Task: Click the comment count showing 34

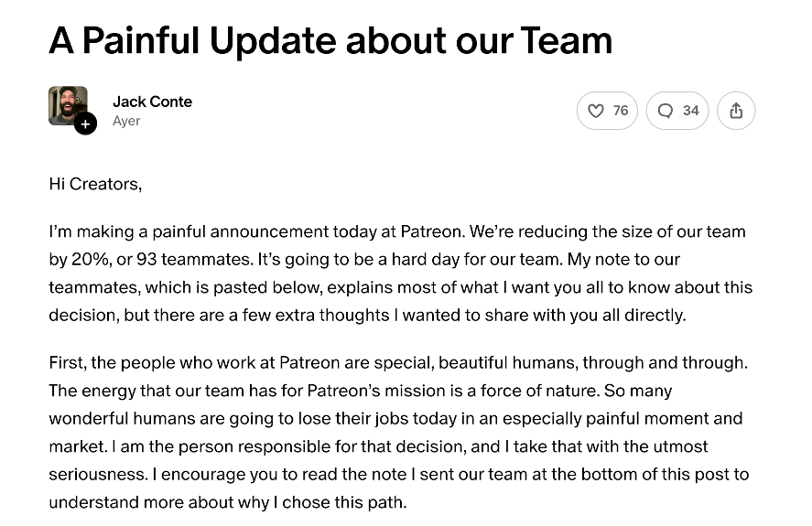Action: click(x=691, y=111)
